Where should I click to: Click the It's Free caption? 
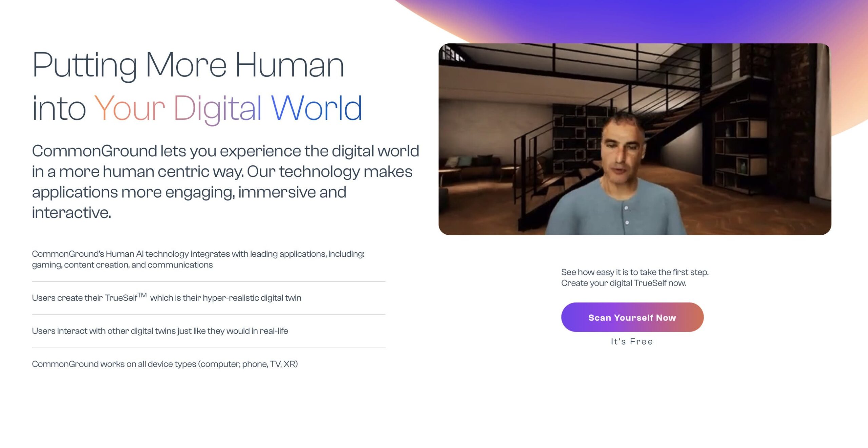tap(632, 342)
